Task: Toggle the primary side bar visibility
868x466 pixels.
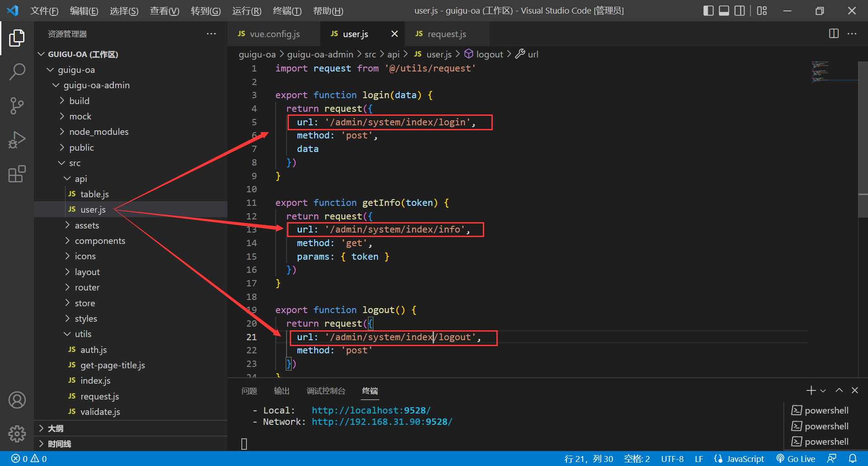Action: 708,11
